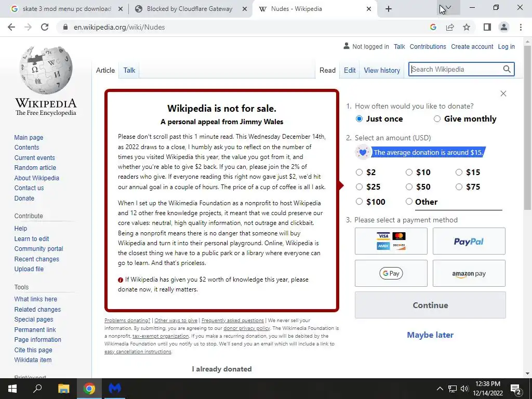Click Problems donating? link

pos(127,320)
